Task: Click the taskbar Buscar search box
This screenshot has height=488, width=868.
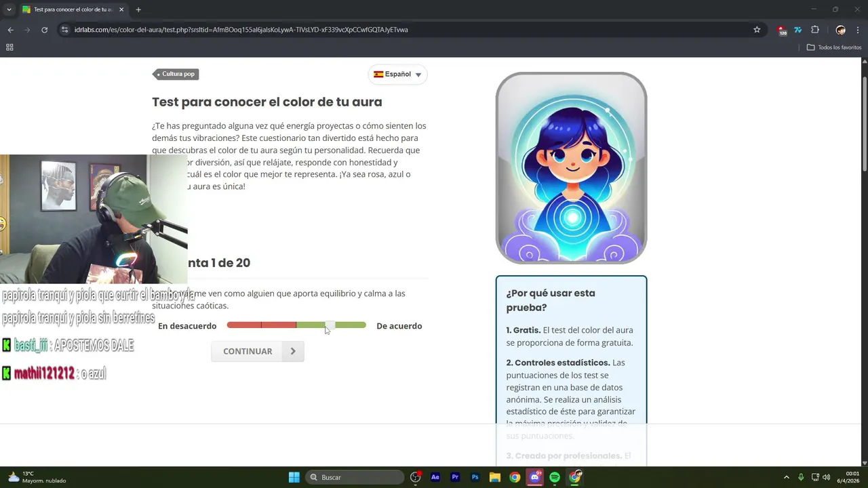Action: [355, 477]
